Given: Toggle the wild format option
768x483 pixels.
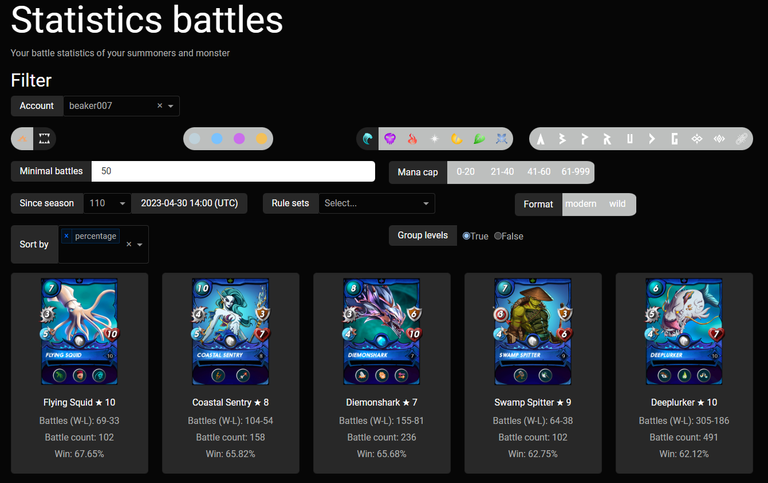Looking at the screenshot, I should coord(617,204).
